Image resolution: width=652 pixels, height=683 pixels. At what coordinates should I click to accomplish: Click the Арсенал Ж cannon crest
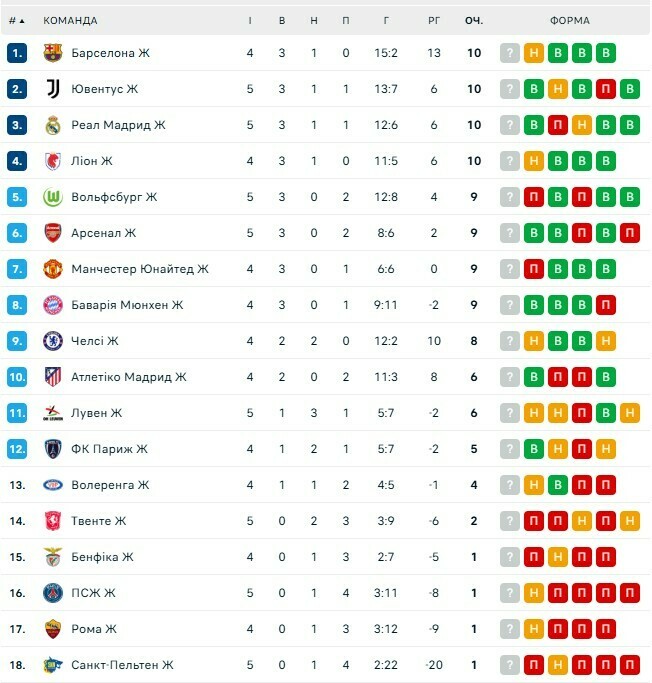54,233
